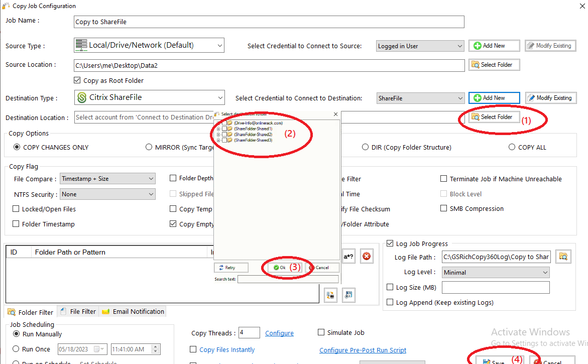Viewport: 588px width, 364px height.
Task: Click Retry in the folder dialog
Action: coord(231,268)
